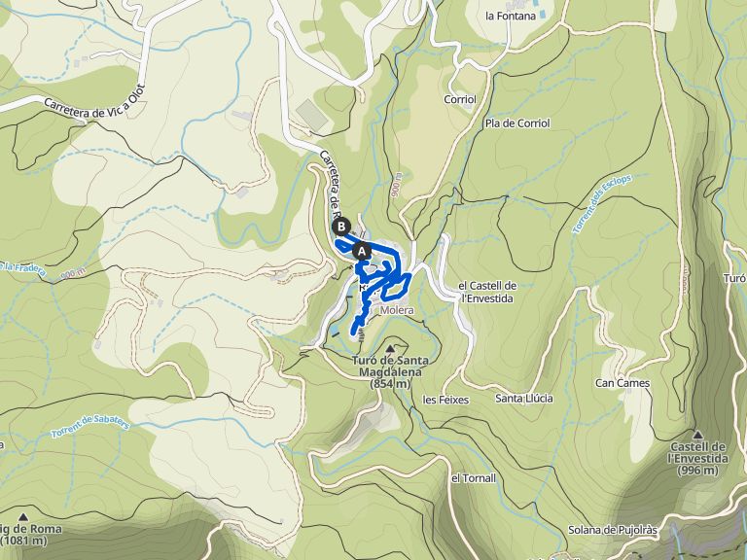Click the route start marker A

(362, 251)
